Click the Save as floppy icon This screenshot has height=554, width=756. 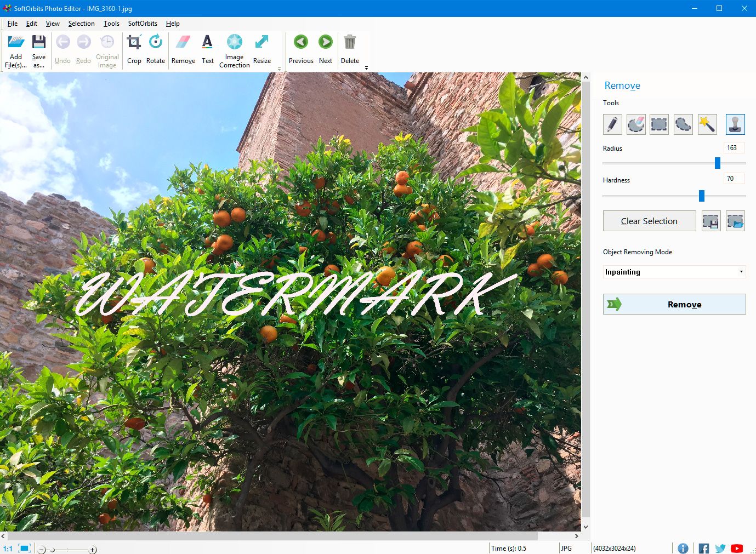(x=38, y=42)
